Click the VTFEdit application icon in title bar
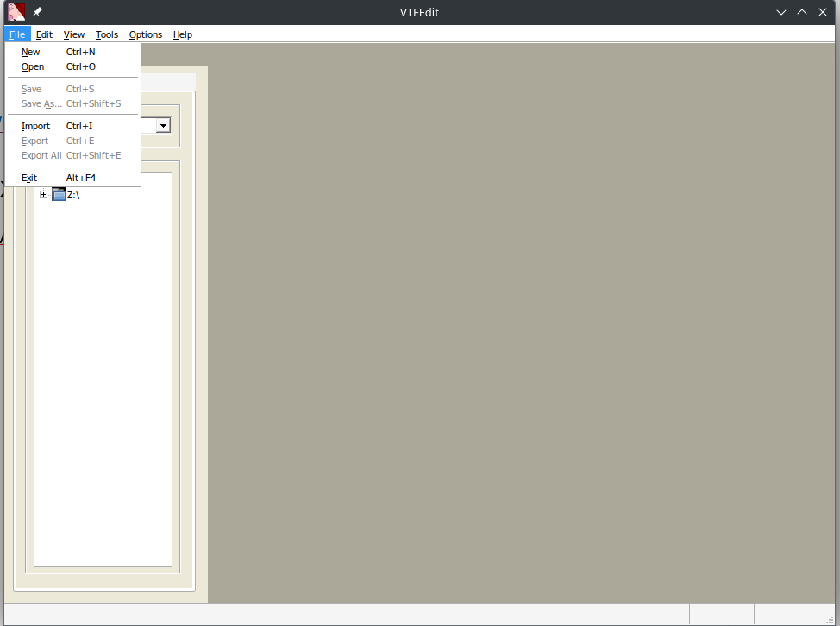This screenshot has height=626, width=840. [16, 12]
